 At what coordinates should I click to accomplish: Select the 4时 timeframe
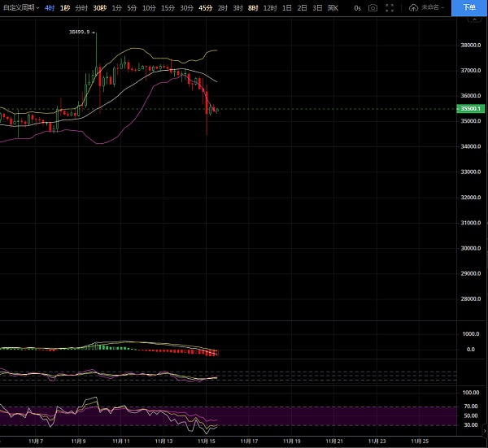[50, 7]
